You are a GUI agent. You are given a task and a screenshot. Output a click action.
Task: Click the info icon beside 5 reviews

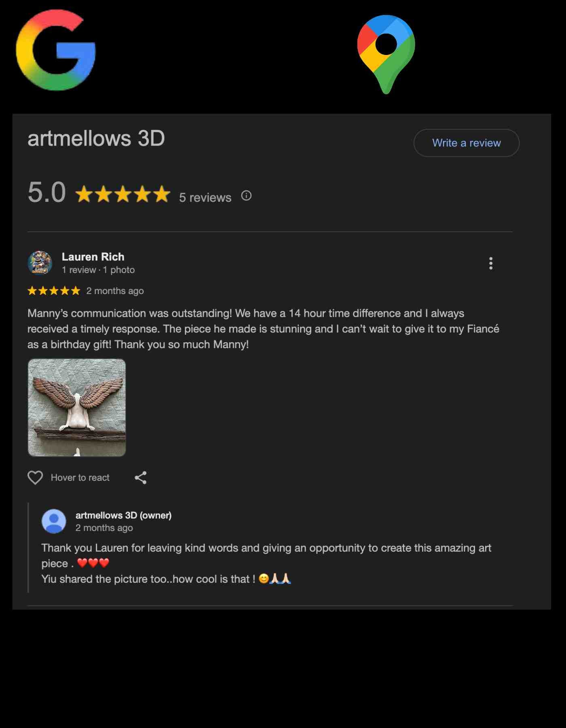(246, 196)
